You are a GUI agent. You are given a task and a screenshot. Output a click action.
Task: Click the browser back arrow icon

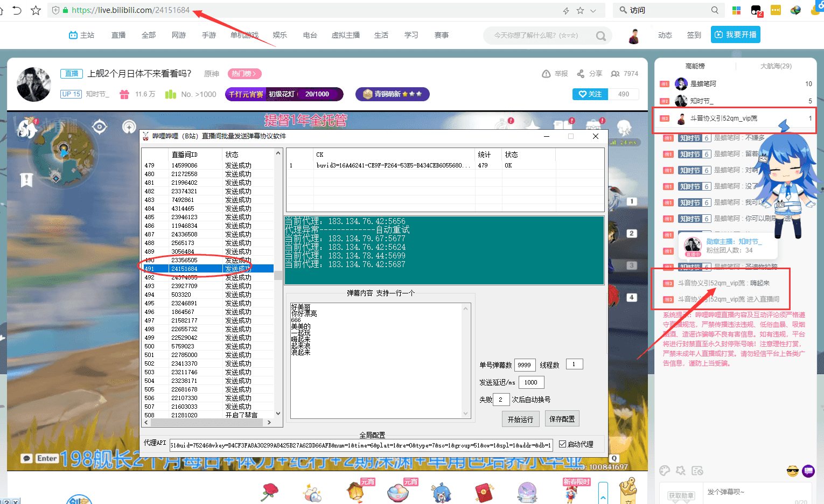(x=17, y=10)
